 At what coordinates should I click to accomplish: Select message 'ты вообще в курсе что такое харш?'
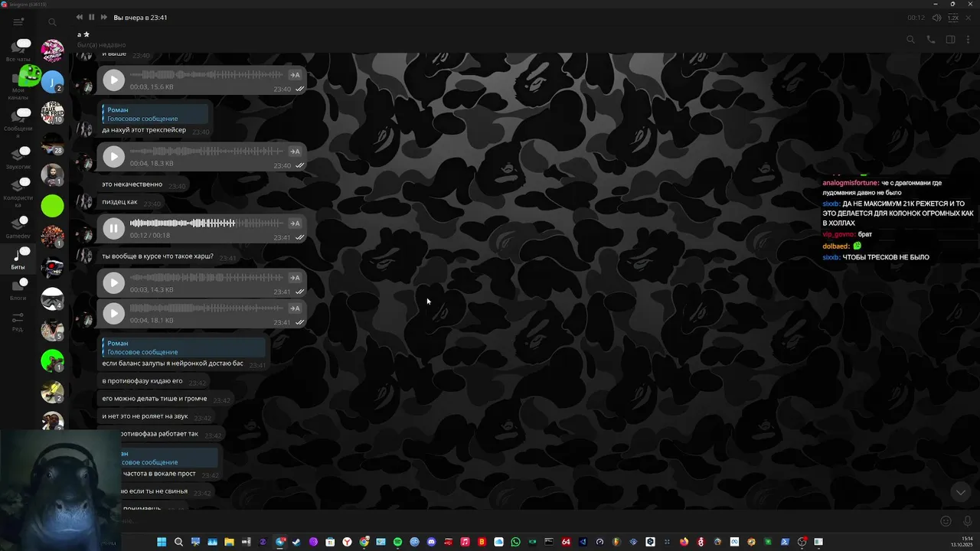tap(158, 256)
